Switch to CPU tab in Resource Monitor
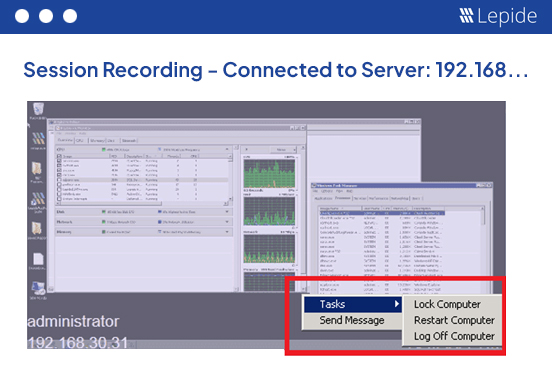Image resolution: width=552 pixels, height=380 pixels. [80, 141]
